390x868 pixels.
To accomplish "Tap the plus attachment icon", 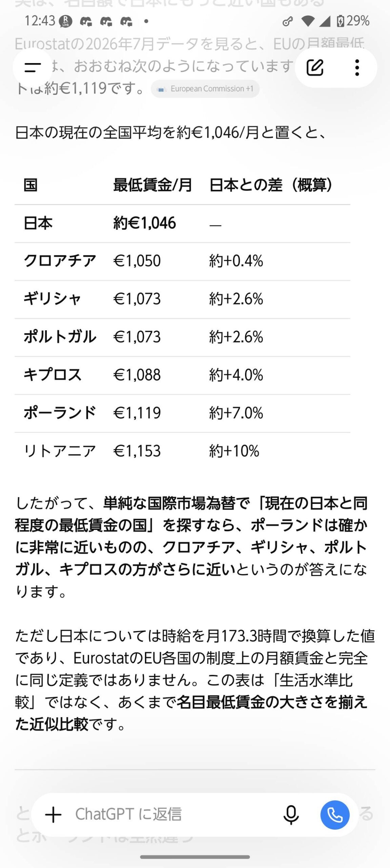I will 53,815.
